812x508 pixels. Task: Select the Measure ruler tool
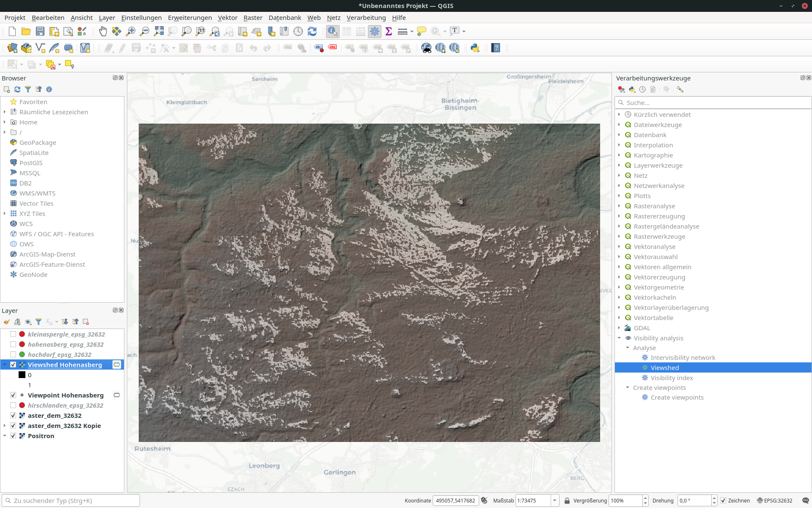click(403, 31)
